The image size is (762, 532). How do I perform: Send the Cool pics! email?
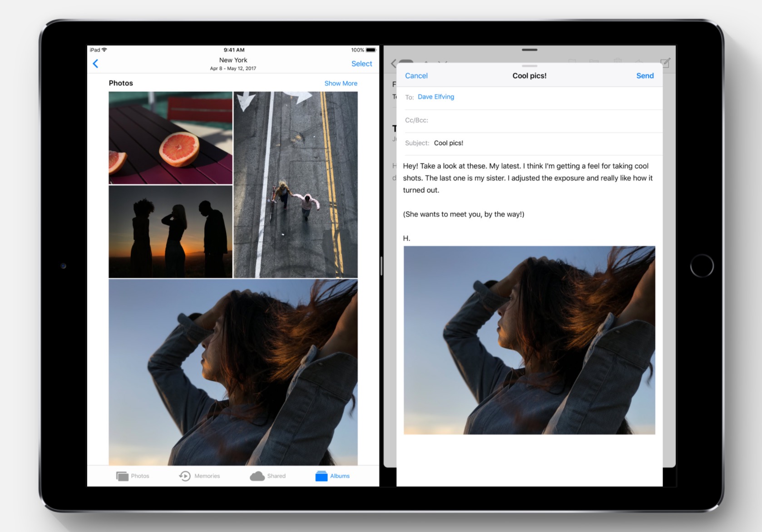(644, 76)
